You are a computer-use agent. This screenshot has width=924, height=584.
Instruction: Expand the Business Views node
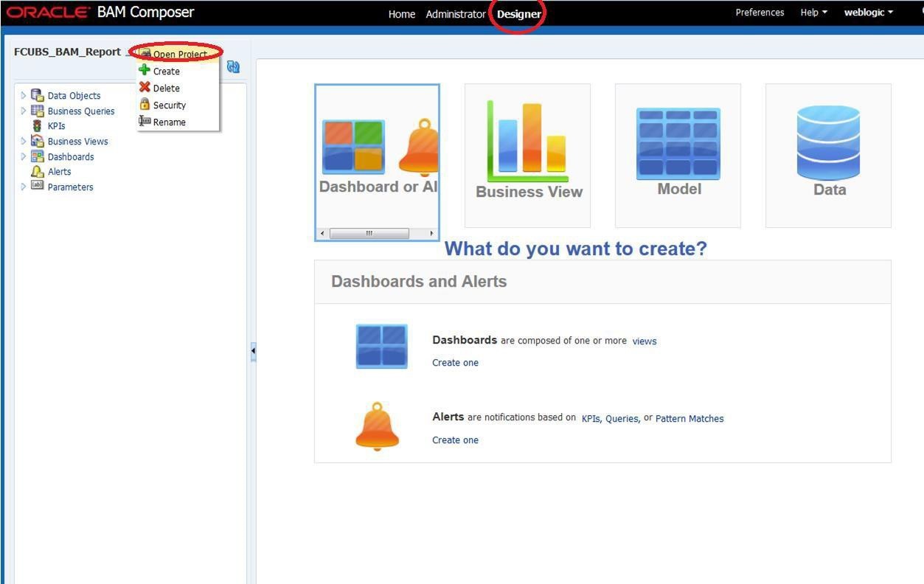point(24,141)
